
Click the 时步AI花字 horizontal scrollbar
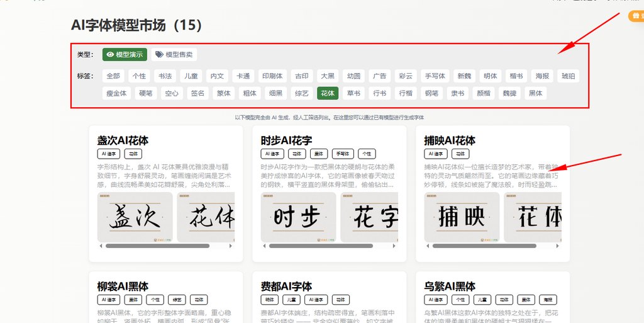pos(330,246)
